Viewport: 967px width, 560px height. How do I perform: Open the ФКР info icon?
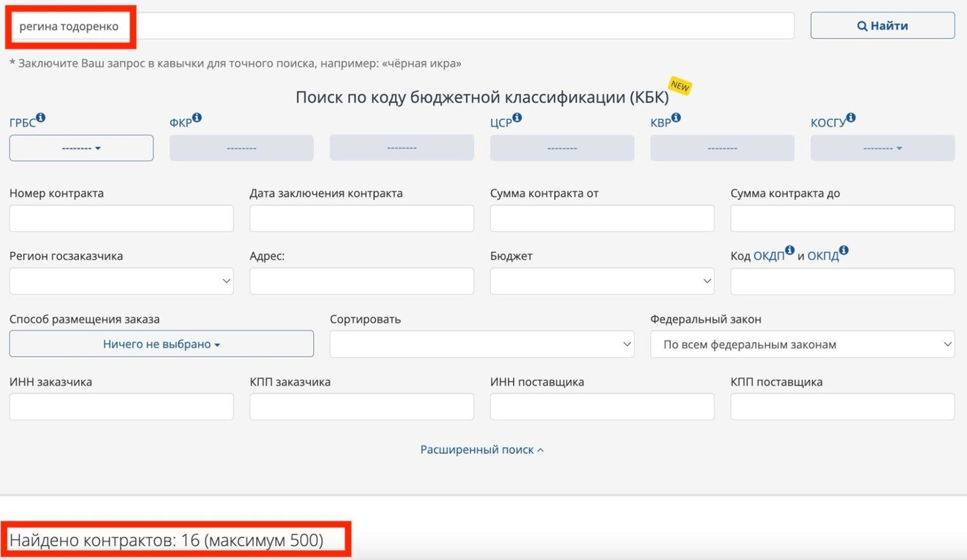[x=197, y=118]
